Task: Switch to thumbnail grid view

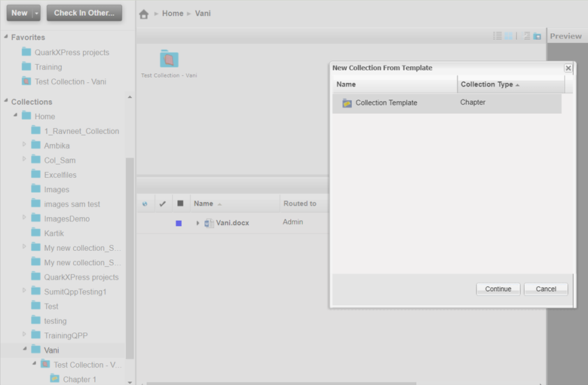Action: point(509,36)
